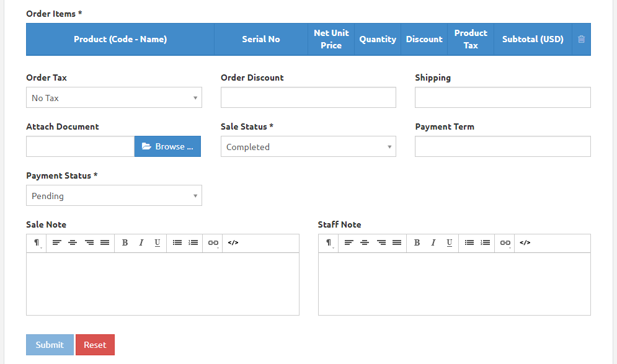Insert a link in the Staff Note editor
The image size is (617, 364).
pyautogui.click(x=505, y=242)
